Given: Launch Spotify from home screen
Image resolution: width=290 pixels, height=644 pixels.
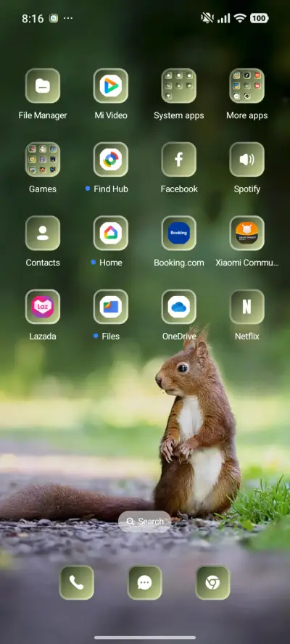Looking at the screenshot, I should 247,160.
